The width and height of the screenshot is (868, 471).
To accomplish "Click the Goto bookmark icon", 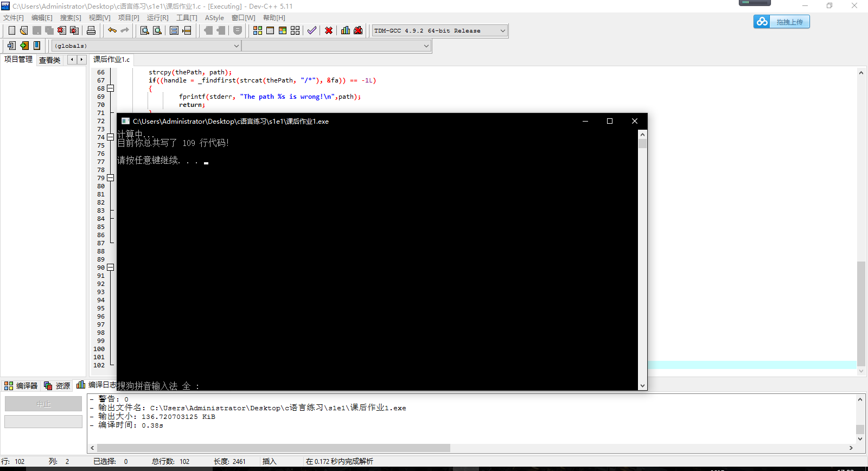I will point(37,46).
